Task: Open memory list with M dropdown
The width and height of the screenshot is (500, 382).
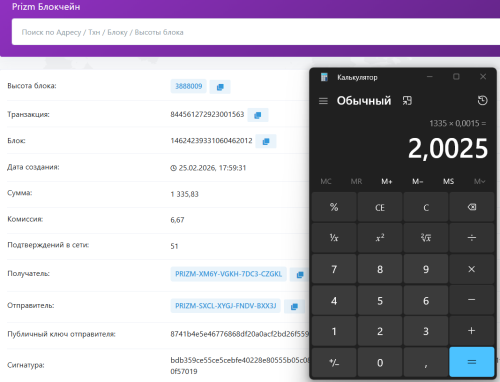Action: pyautogui.click(x=479, y=181)
